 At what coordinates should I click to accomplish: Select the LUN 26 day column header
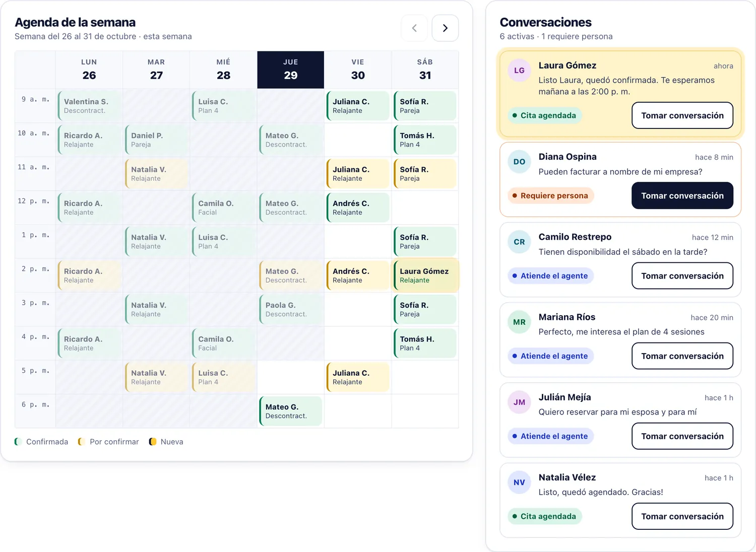tap(89, 70)
